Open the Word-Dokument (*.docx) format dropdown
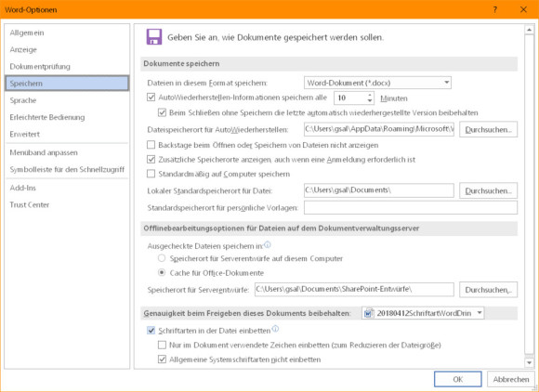539x392 pixels. click(x=377, y=83)
